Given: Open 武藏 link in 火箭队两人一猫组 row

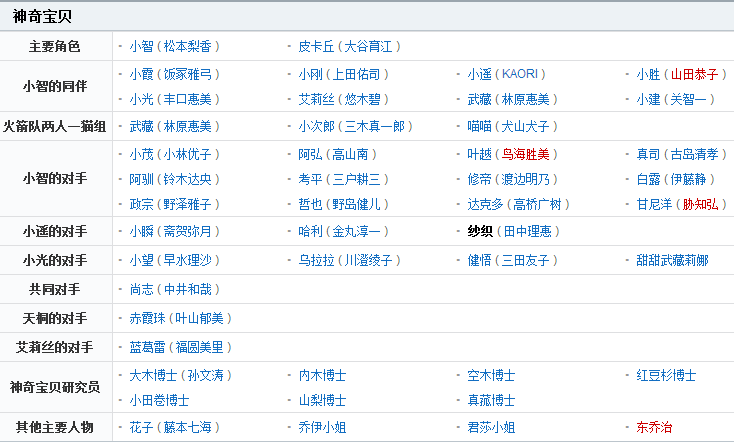Looking at the screenshot, I should 141,126.
